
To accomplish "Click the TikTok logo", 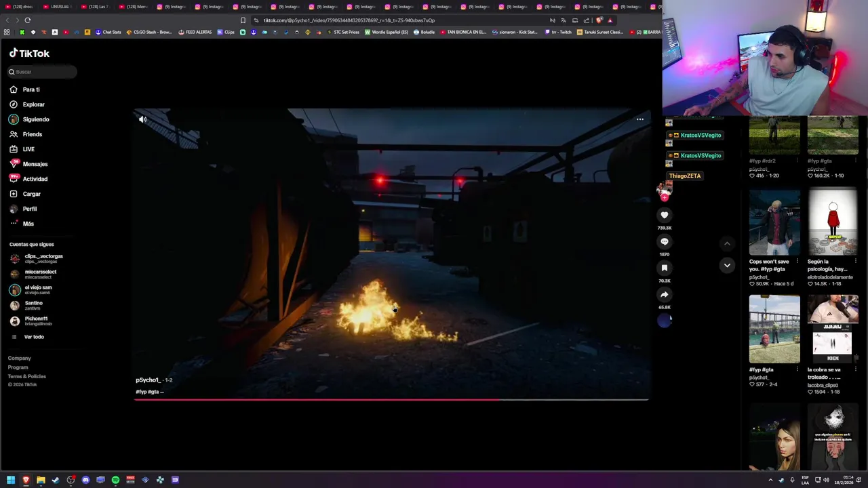I will click(29, 53).
